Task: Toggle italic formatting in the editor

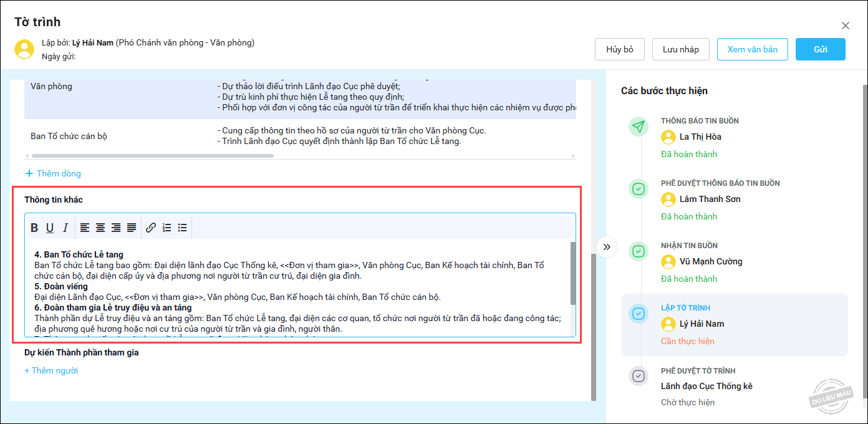Action: coord(65,228)
